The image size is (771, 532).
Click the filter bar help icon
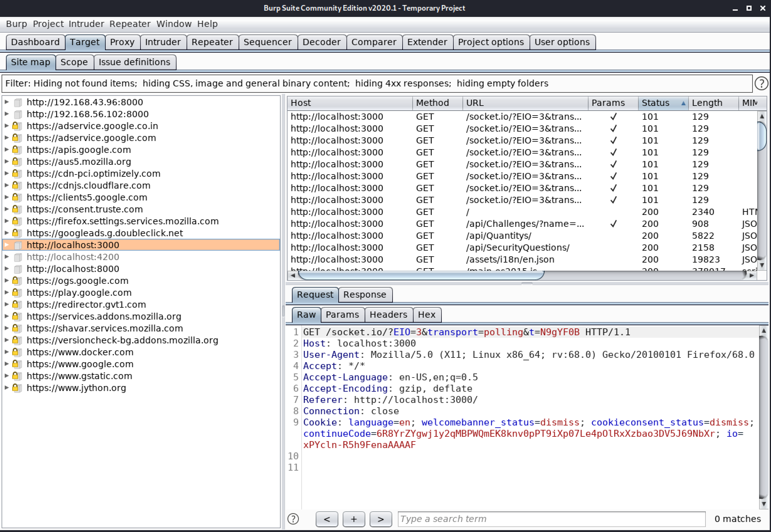point(761,83)
